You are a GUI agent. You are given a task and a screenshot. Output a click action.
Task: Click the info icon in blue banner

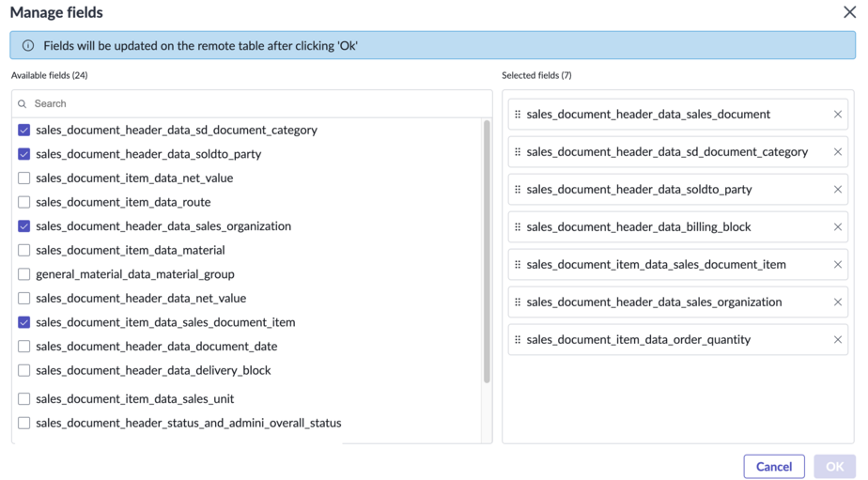pyautogui.click(x=27, y=45)
